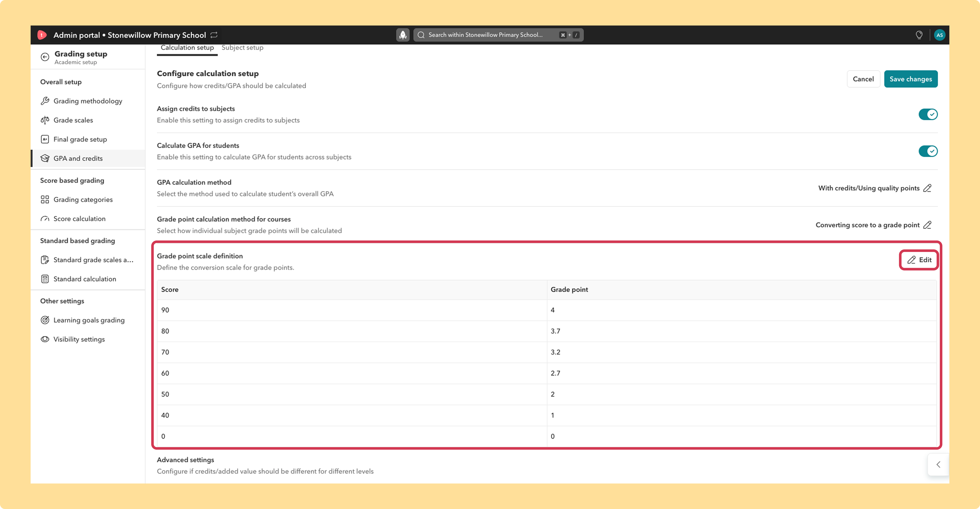Open Grade scales in sidebar

pos(88,120)
